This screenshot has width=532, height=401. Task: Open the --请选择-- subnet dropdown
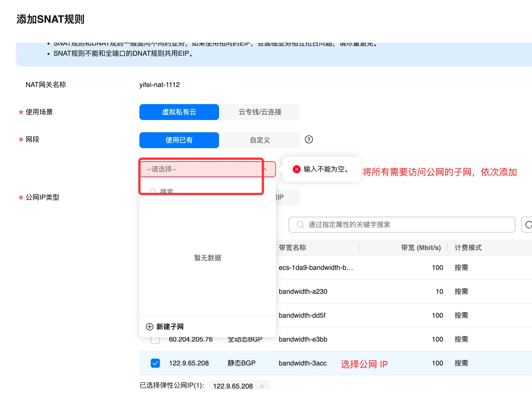tap(207, 169)
